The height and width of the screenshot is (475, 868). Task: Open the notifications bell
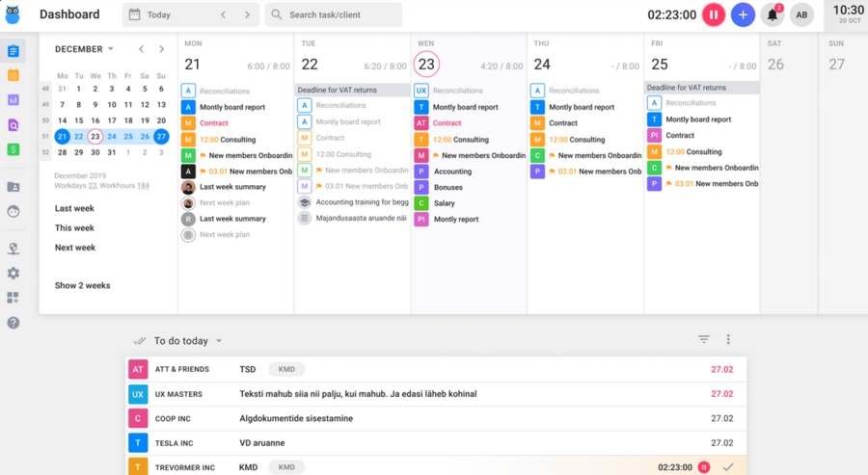pyautogui.click(x=773, y=14)
